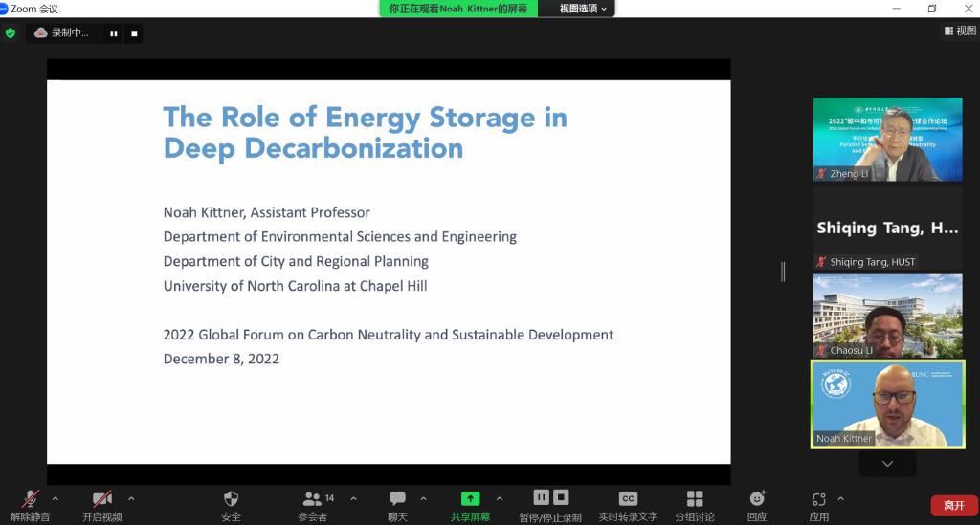
Task: Expand audio options arrow next to microphone
Action: coord(55,498)
